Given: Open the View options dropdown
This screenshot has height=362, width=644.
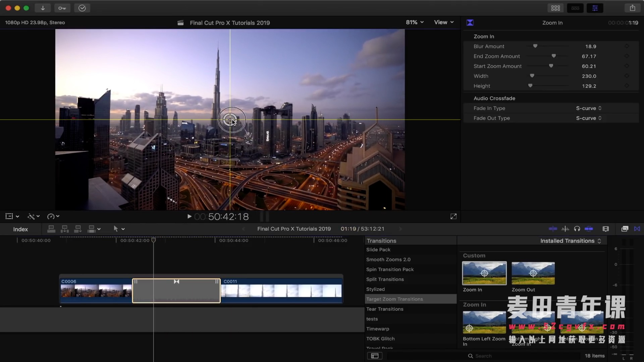Looking at the screenshot, I should pyautogui.click(x=443, y=22).
